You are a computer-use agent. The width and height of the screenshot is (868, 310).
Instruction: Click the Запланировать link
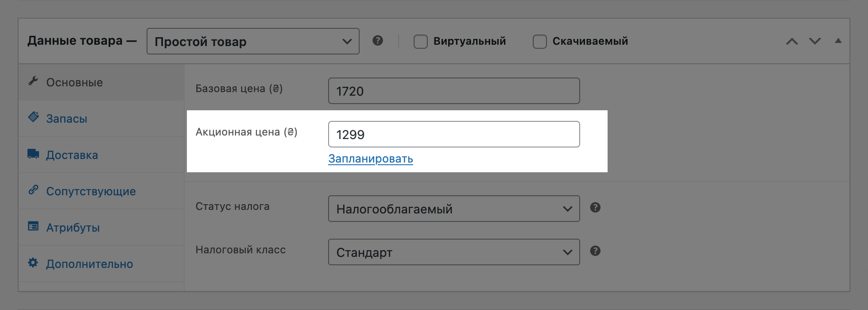tap(371, 159)
